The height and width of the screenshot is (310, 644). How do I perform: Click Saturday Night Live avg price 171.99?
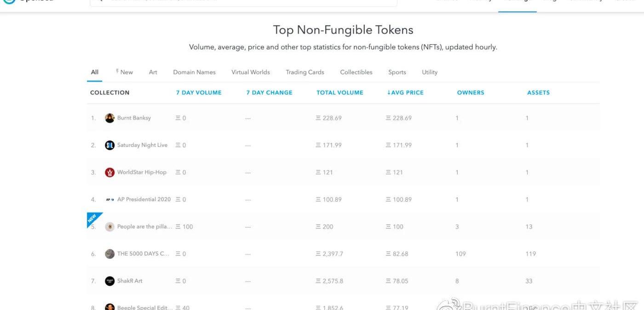[399, 145]
